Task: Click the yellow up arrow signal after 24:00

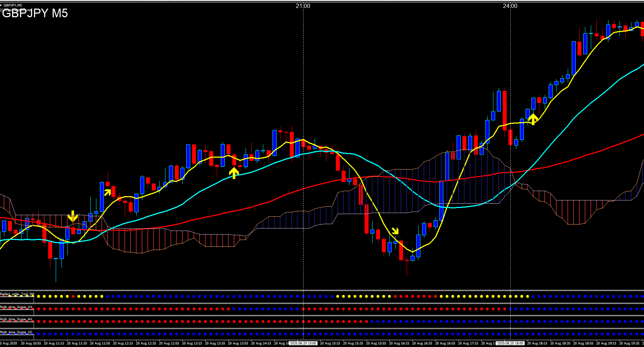Action: [533, 119]
